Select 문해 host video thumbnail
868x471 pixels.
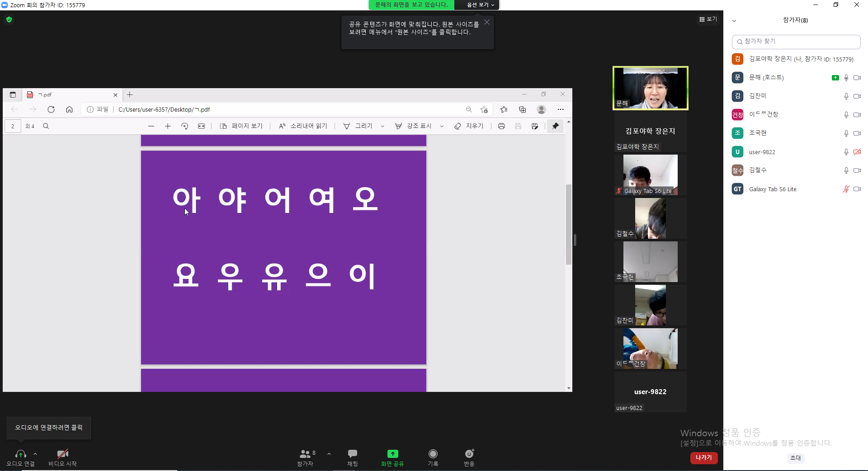coord(650,88)
